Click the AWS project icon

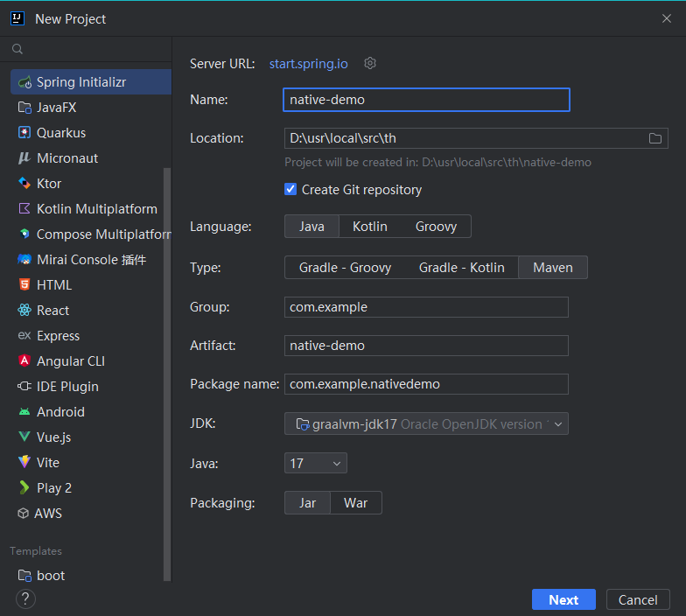[x=23, y=513]
